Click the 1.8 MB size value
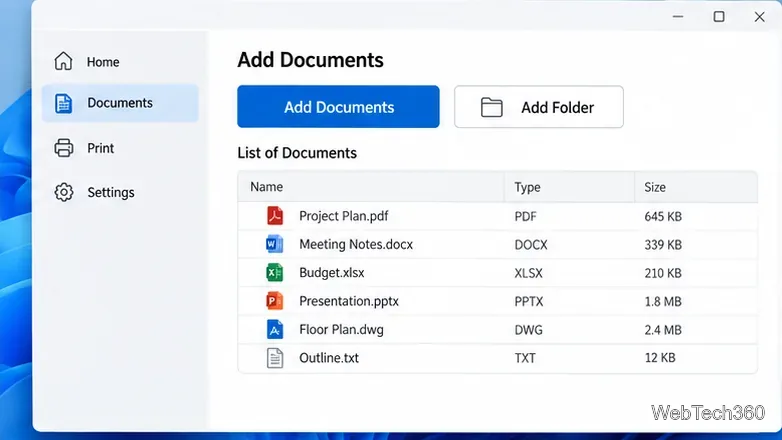 (663, 302)
